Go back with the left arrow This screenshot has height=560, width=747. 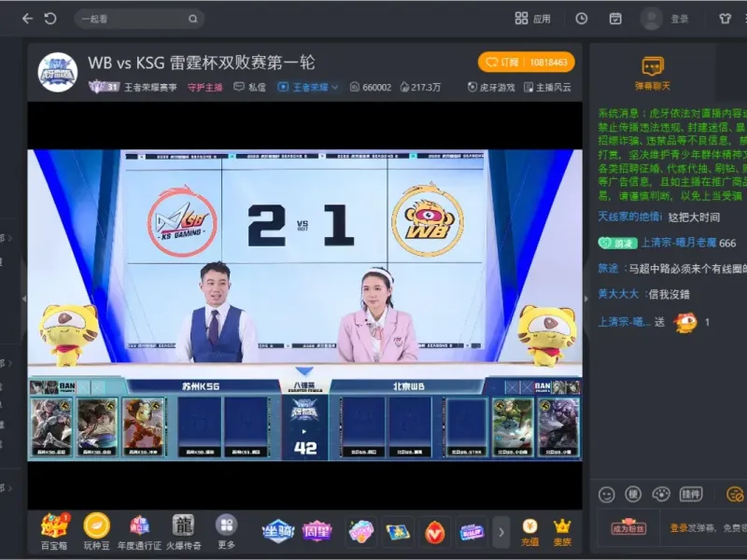pyautogui.click(x=27, y=19)
